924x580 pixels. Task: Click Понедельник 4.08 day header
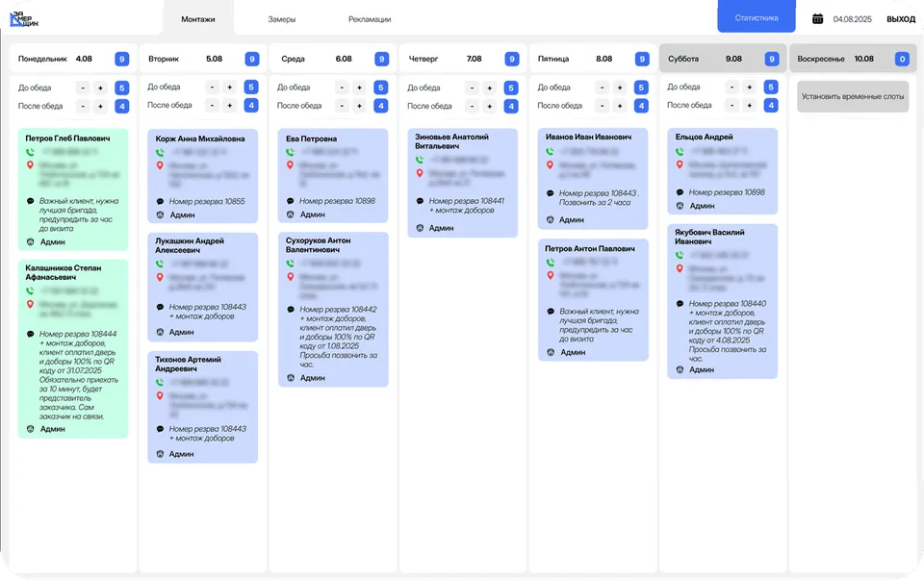tap(74, 59)
